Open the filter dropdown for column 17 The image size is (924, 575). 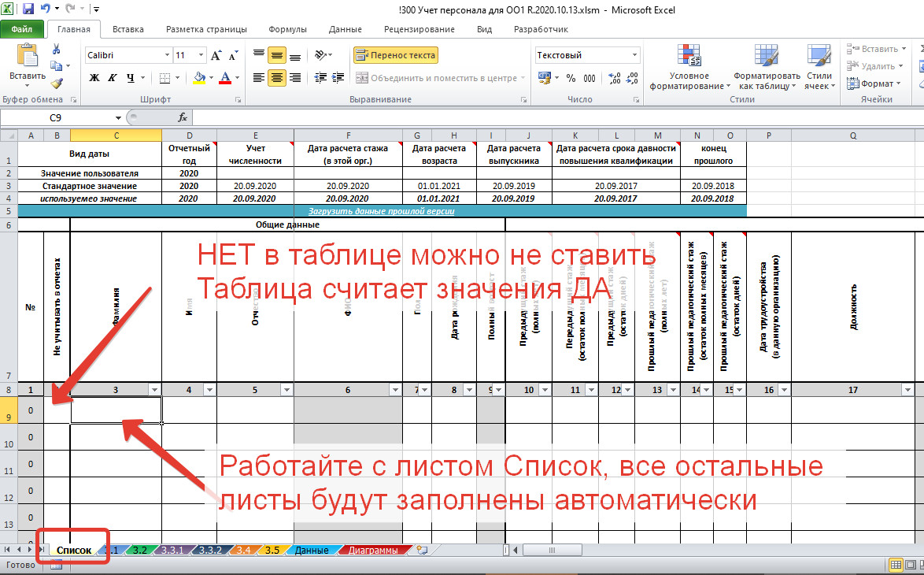coord(907,390)
